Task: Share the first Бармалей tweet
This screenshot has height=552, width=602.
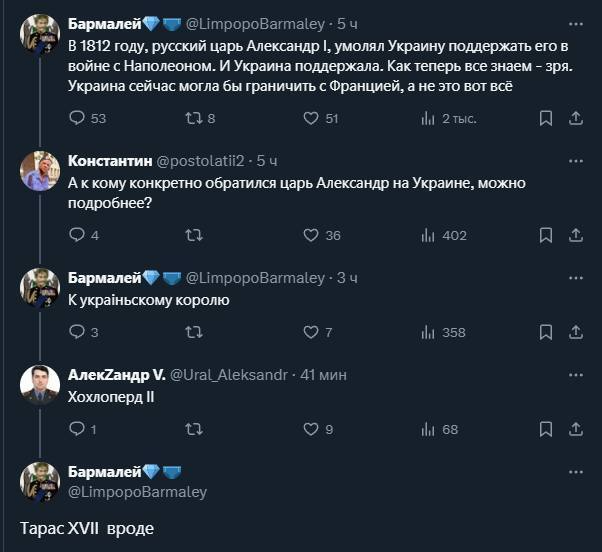Action: [576, 119]
